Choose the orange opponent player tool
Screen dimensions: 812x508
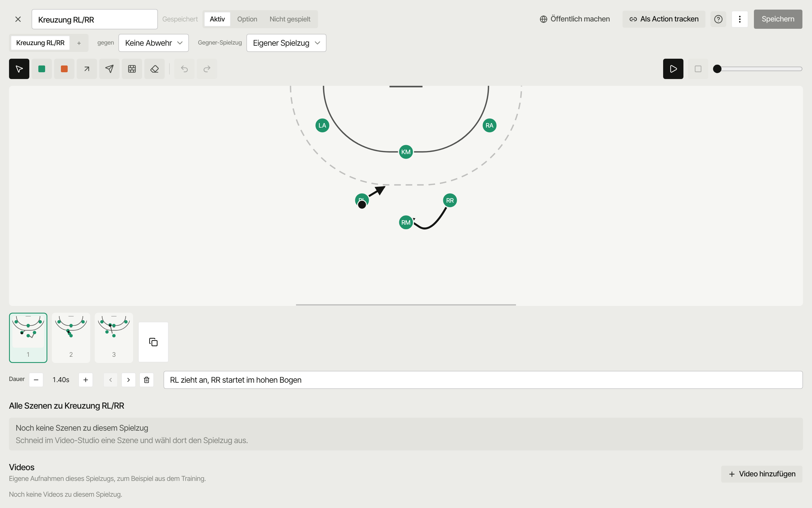[64, 69]
